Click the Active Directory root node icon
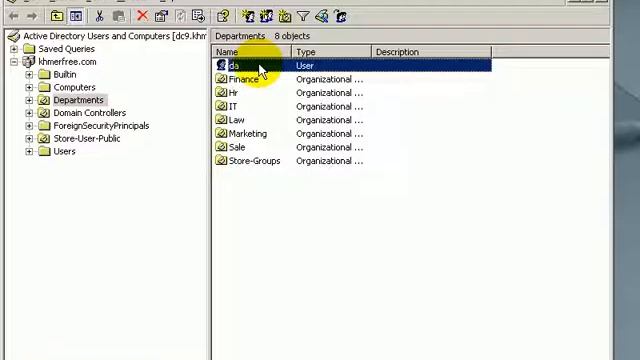640x360 pixels. 14,36
